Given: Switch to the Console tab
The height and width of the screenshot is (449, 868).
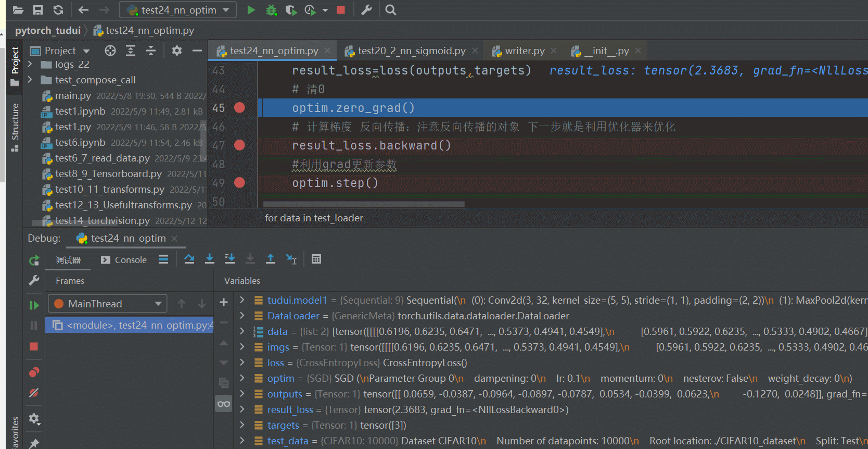Looking at the screenshot, I should tap(124, 260).
